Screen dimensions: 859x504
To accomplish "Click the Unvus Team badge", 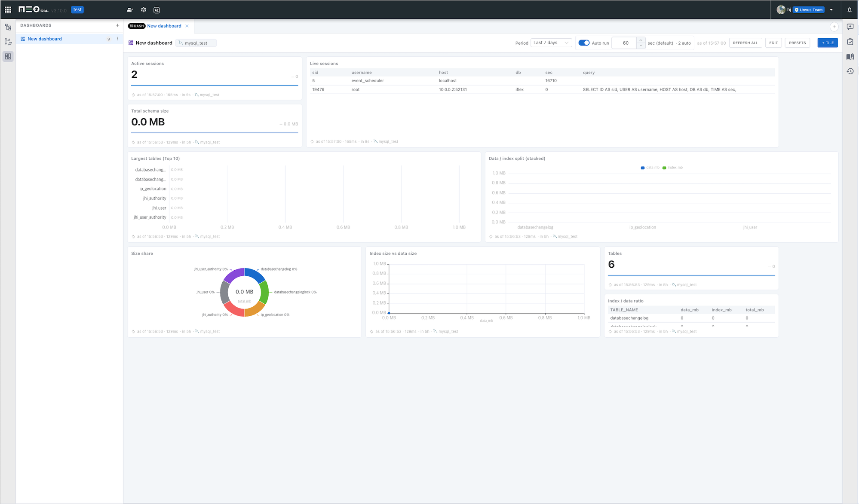I will [808, 10].
